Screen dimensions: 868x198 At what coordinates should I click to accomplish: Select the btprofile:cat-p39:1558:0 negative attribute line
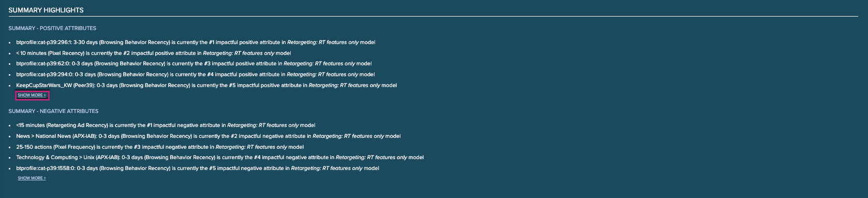[198, 168]
